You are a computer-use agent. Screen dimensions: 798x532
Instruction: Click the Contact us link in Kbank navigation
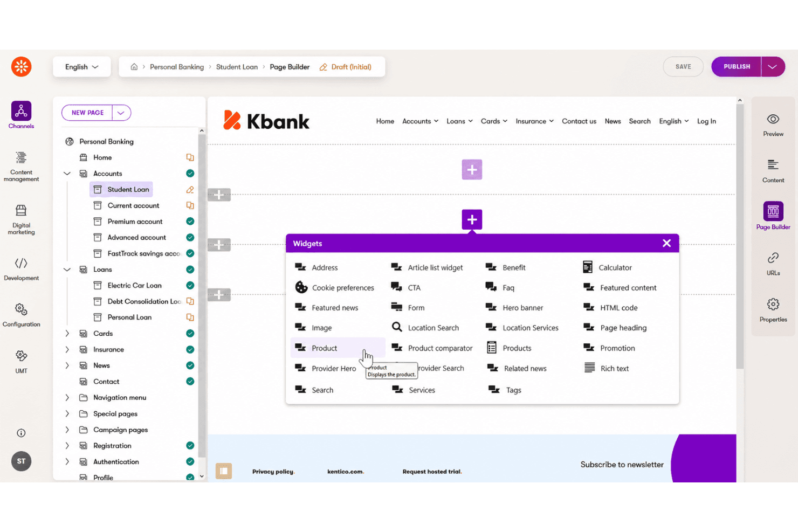tap(579, 121)
